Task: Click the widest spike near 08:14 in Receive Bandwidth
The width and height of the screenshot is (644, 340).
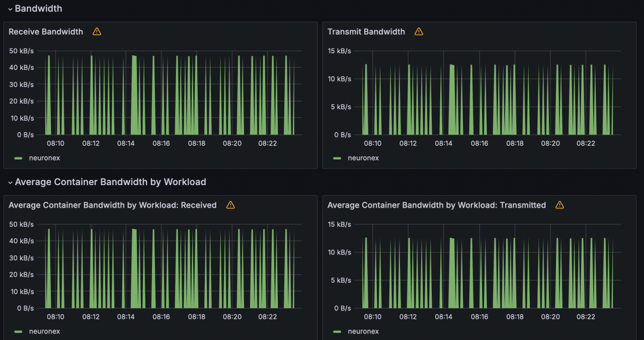Action: 135,101
